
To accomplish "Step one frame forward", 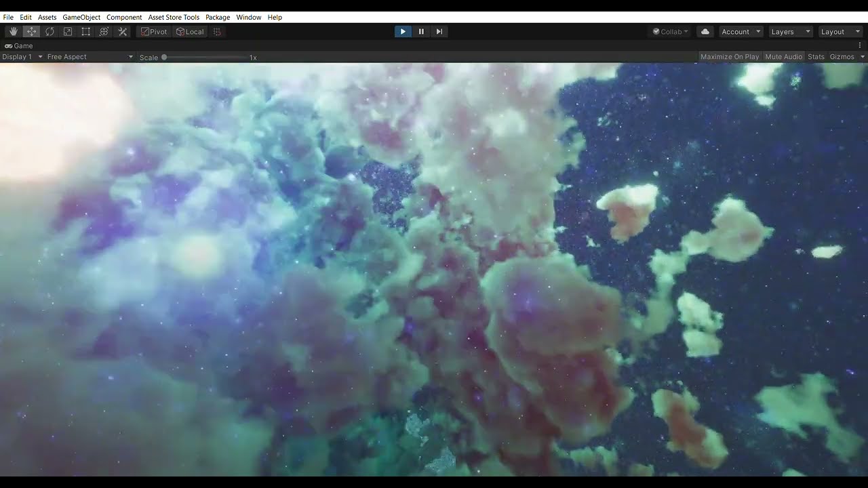I will point(439,32).
